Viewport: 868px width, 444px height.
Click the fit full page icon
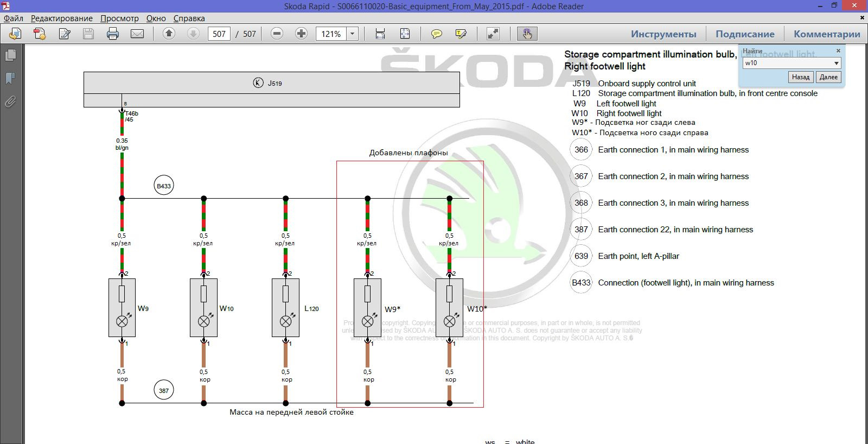[x=405, y=34]
